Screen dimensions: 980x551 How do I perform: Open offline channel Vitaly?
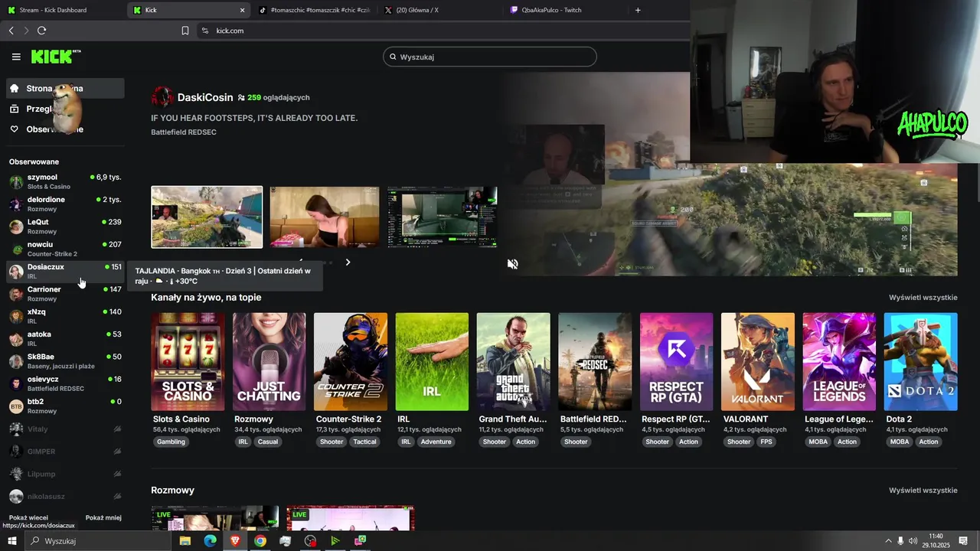65,429
